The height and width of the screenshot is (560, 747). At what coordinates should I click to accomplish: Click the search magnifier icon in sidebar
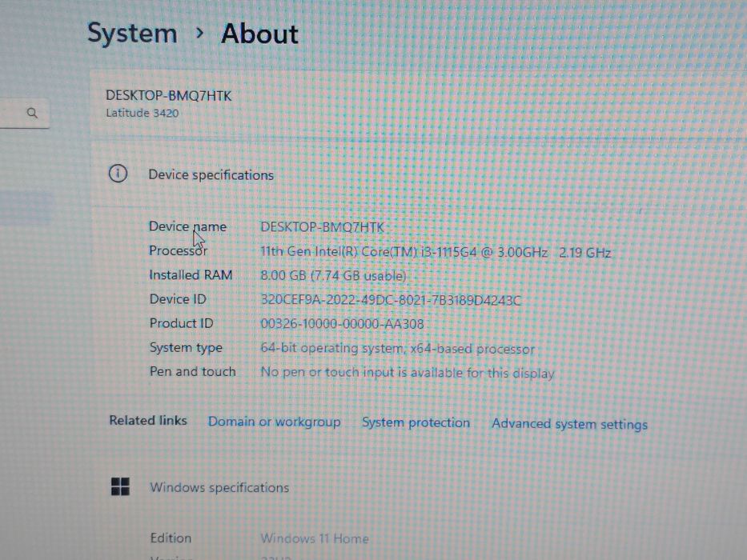32,113
